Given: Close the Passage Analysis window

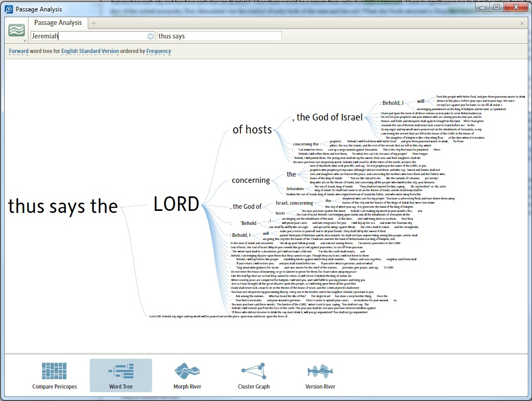Looking at the screenshot, I should click(516, 7).
